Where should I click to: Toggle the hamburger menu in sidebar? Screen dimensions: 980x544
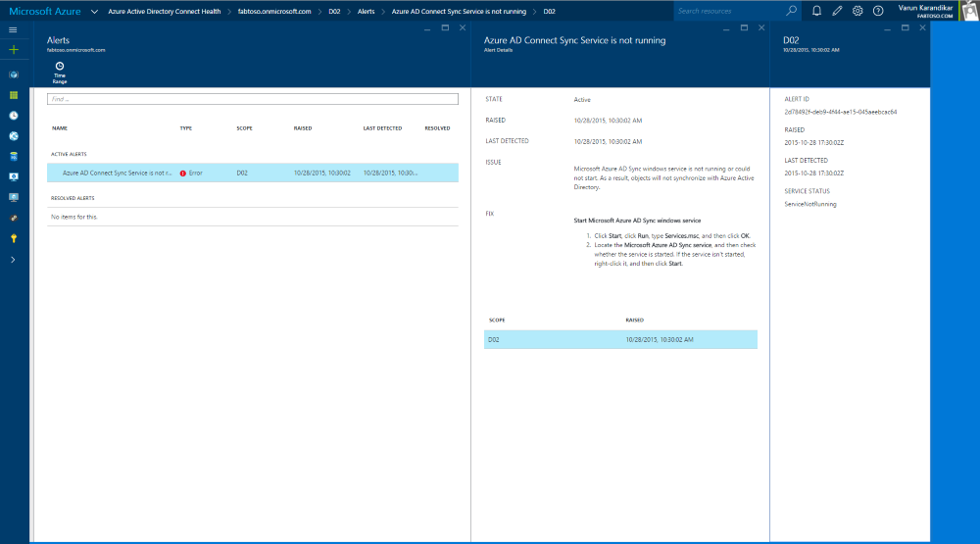pyautogui.click(x=14, y=30)
